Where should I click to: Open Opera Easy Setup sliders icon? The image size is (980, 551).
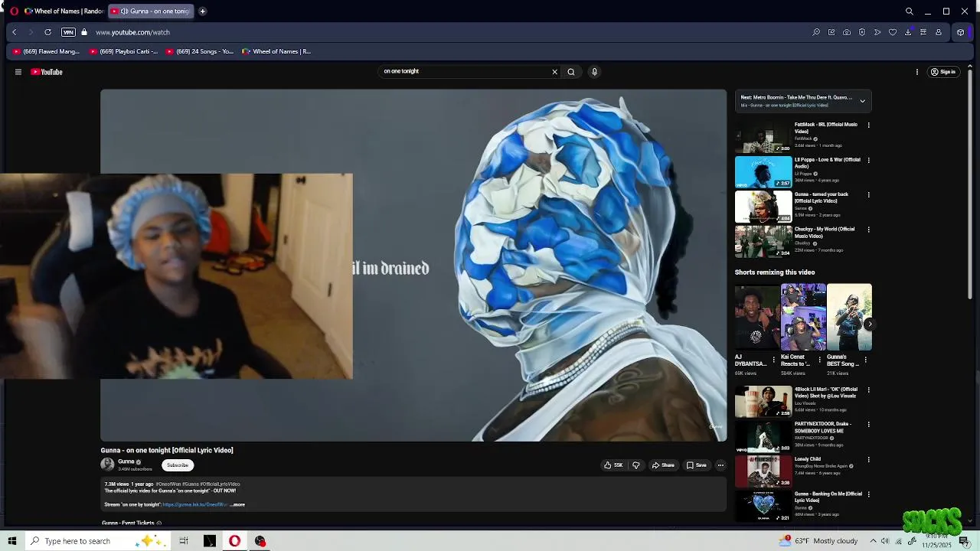pos(923,32)
